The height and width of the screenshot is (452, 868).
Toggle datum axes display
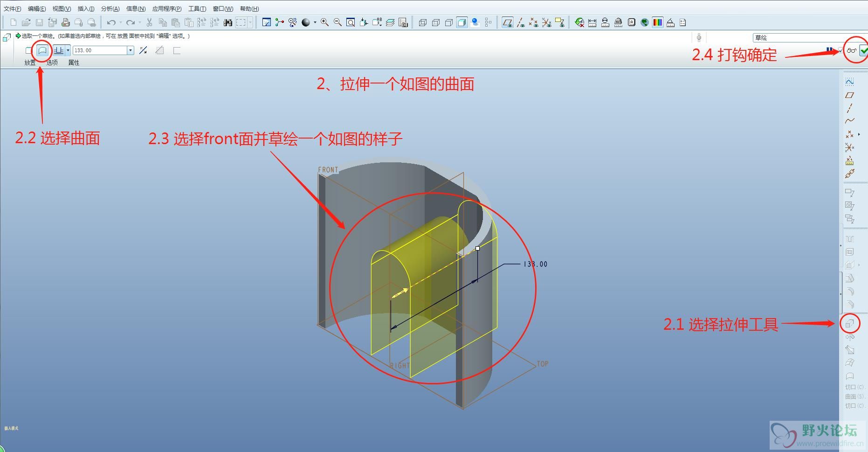pyautogui.click(x=521, y=22)
